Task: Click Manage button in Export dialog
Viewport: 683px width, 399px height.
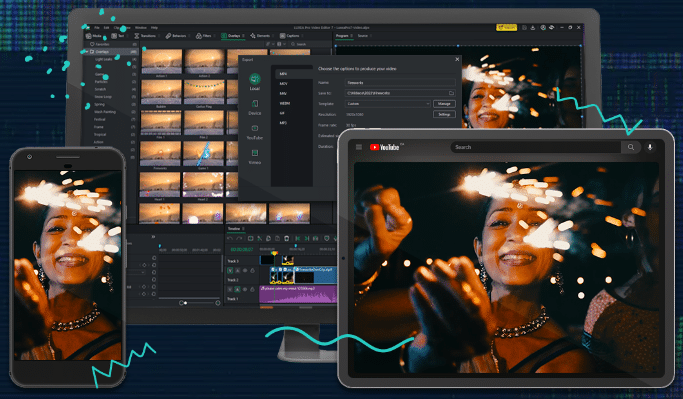Action: click(x=444, y=104)
